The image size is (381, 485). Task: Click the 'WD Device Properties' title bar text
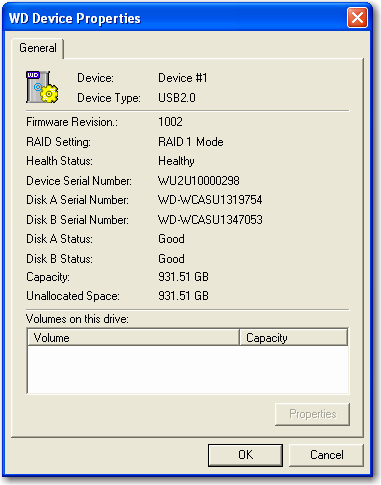point(75,19)
